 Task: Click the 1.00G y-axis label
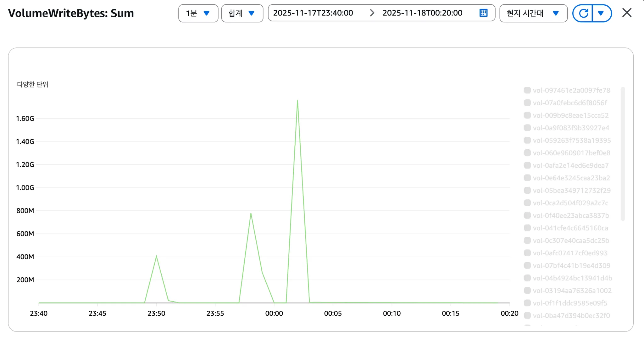(x=25, y=188)
